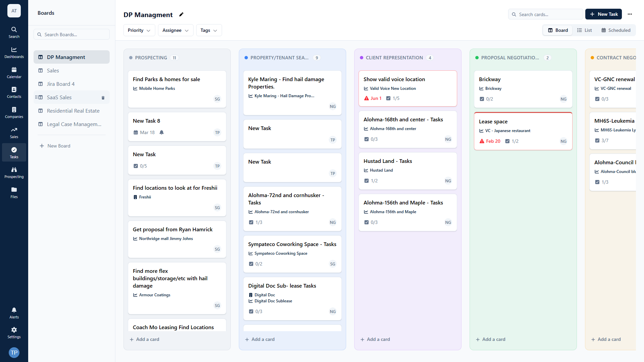Open Companies in sidebar

pos(14,112)
